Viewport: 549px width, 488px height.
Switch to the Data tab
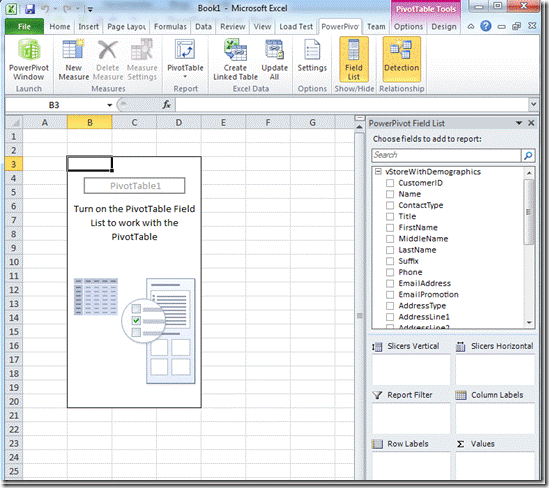click(203, 27)
